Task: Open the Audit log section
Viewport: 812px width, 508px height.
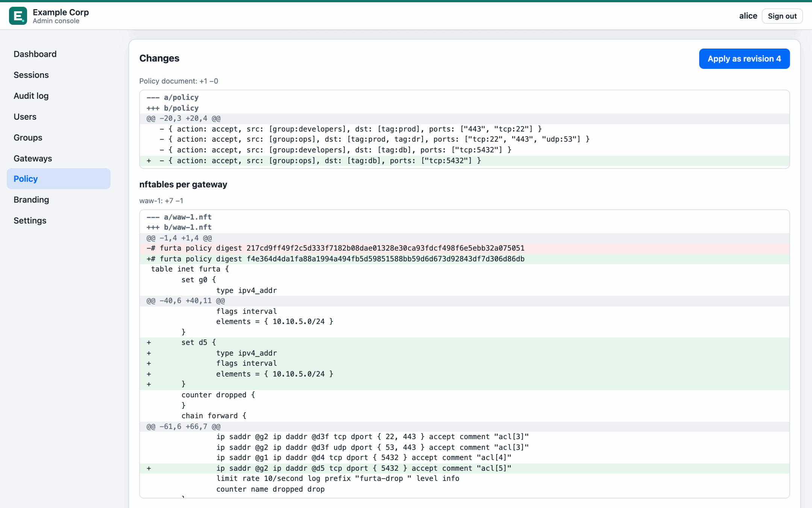Action: (x=59, y=96)
